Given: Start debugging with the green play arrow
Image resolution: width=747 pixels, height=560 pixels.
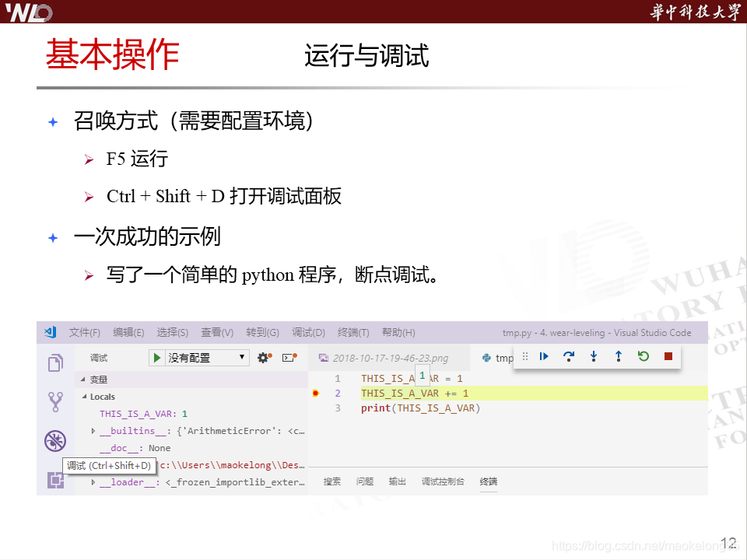Looking at the screenshot, I should pyautogui.click(x=156, y=358).
